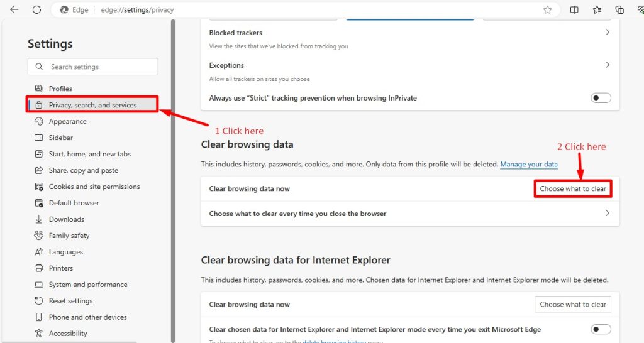This screenshot has height=343, width=644.
Task: Click the settings sidebar vertical scrollbar
Action: coord(173,180)
